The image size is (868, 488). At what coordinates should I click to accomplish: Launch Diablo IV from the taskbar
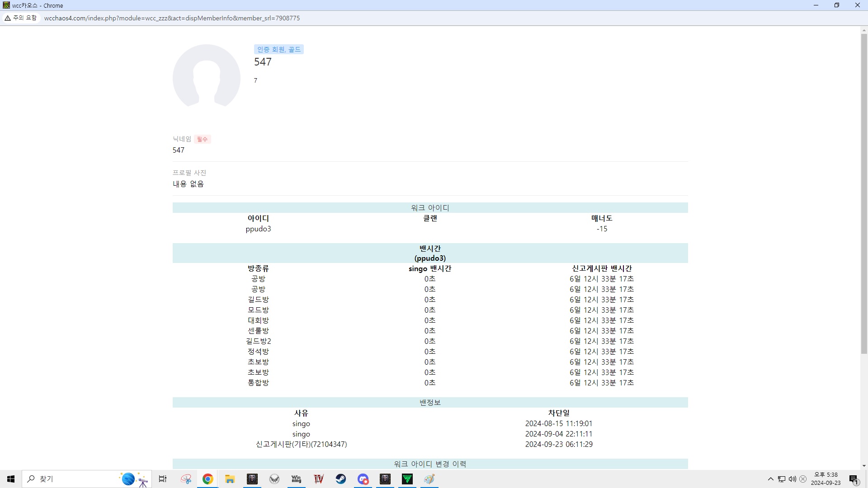click(319, 479)
